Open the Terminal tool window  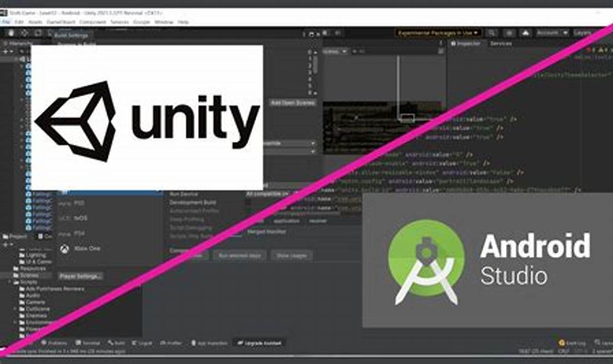tap(88, 343)
